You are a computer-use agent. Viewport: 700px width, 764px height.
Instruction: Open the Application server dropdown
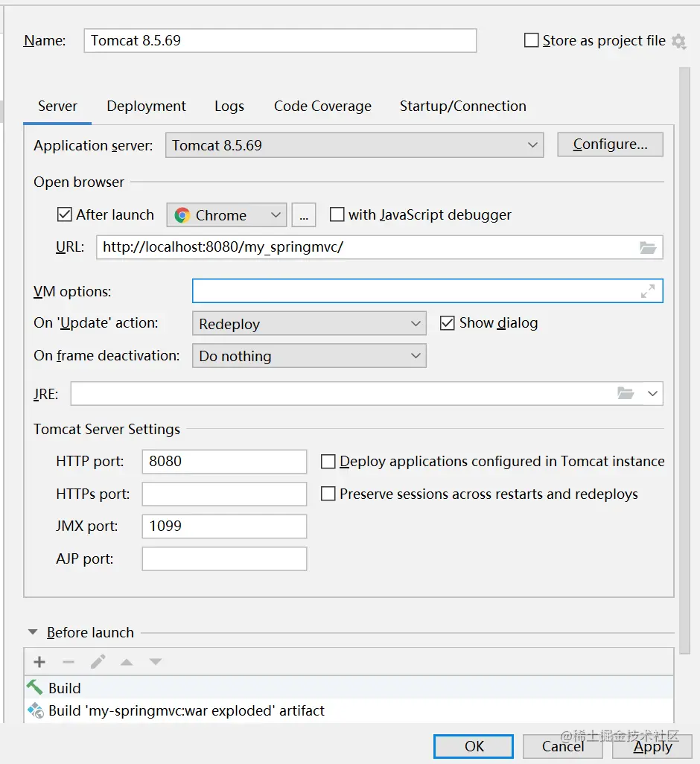point(354,145)
